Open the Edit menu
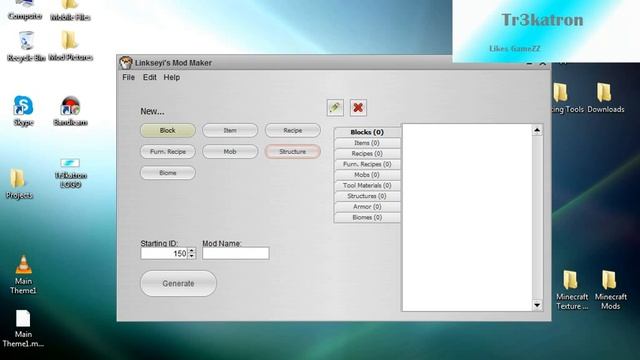Viewport: 640px width, 360px height. point(149,77)
